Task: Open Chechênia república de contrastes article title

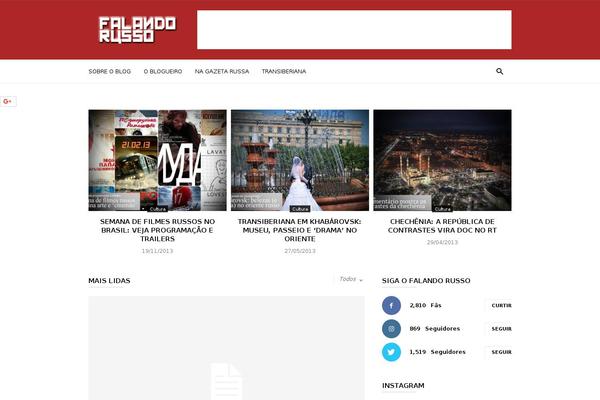Action: [442, 226]
